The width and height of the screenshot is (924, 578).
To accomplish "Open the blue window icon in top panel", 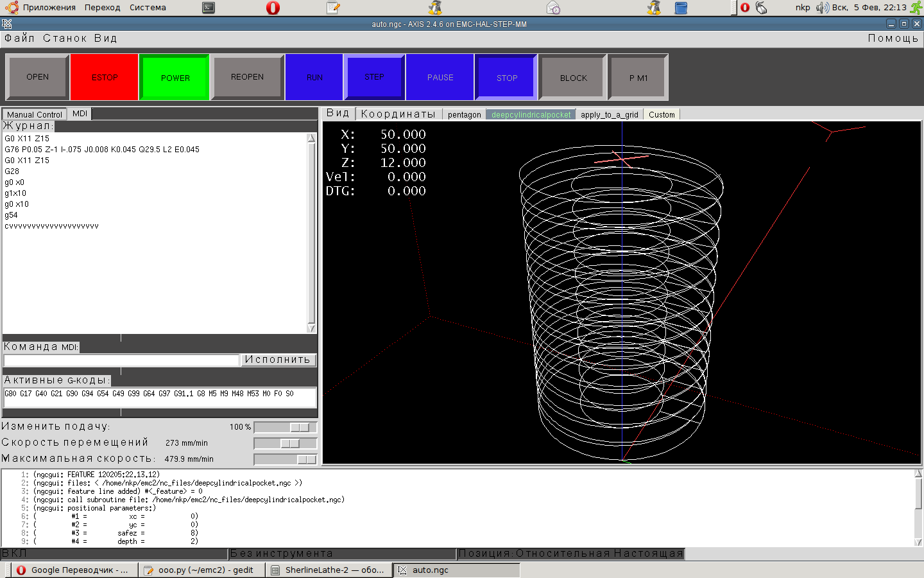I will [x=681, y=8].
